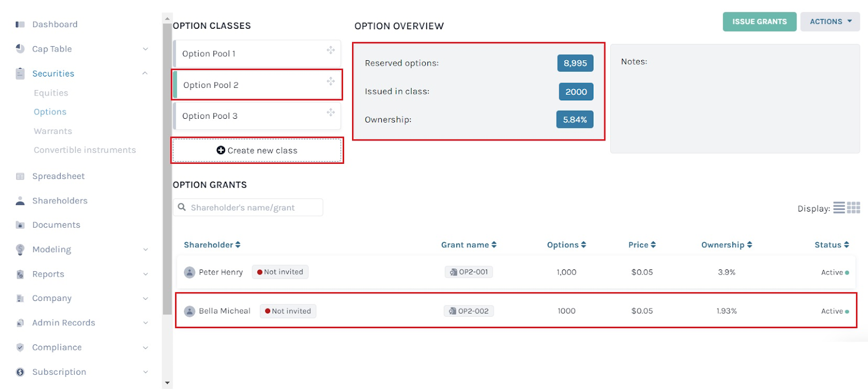This screenshot has height=391, width=868.
Task: Click the Reports icon in sidebar
Action: (x=20, y=274)
